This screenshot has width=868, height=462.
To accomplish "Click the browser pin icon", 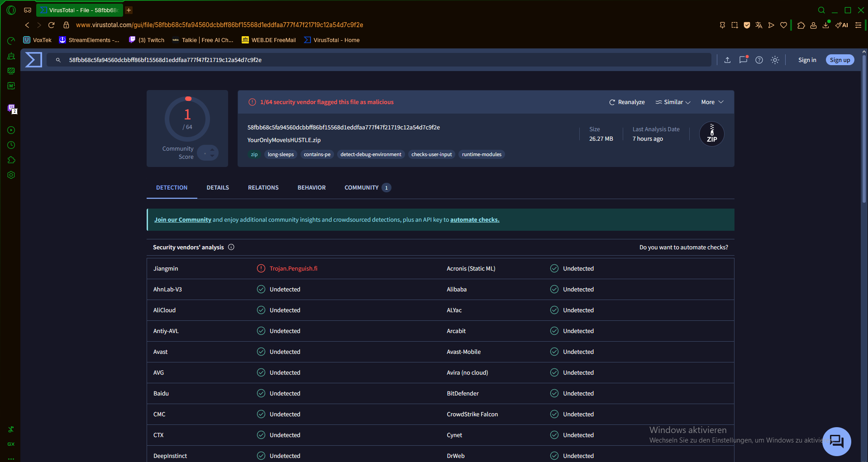I will coord(722,25).
